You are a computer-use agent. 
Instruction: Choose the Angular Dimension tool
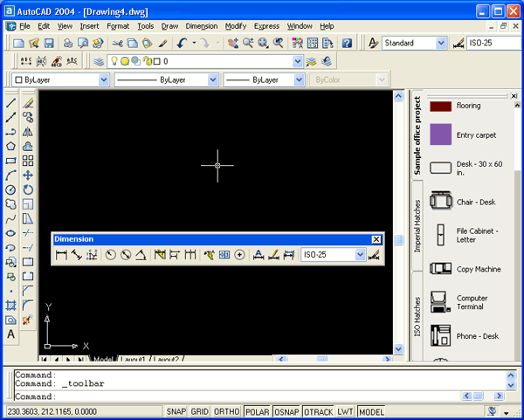(x=140, y=255)
